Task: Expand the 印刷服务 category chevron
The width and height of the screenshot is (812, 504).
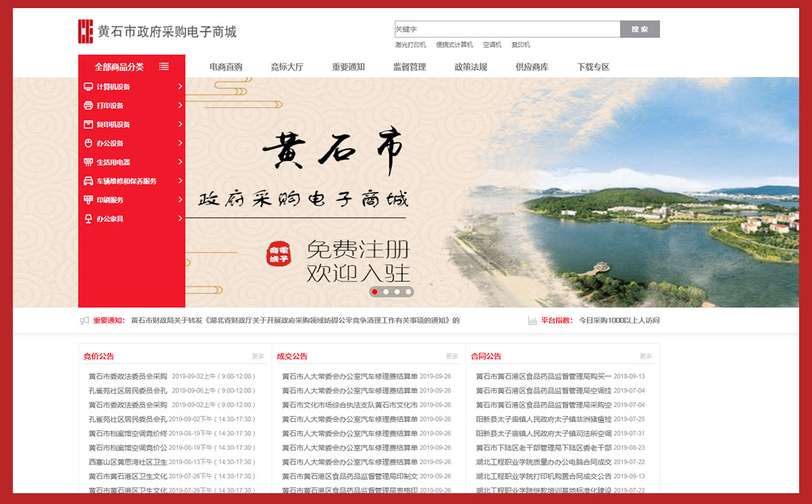Action: point(180,200)
